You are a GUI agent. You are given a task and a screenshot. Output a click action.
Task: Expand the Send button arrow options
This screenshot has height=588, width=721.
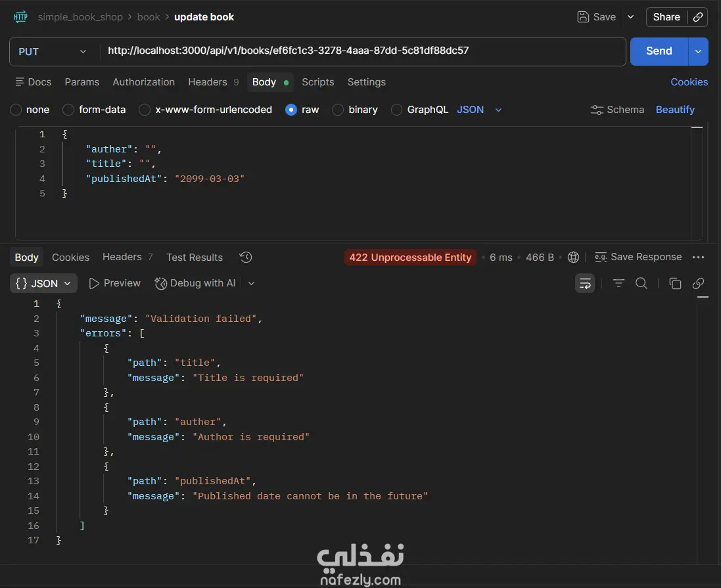(698, 51)
